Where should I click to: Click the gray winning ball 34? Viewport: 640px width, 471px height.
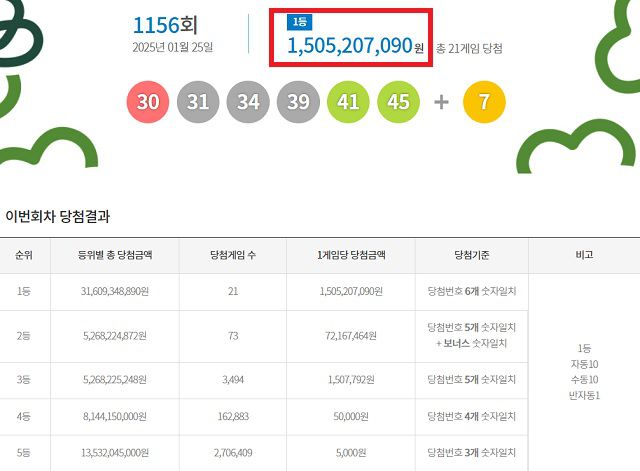(248, 102)
